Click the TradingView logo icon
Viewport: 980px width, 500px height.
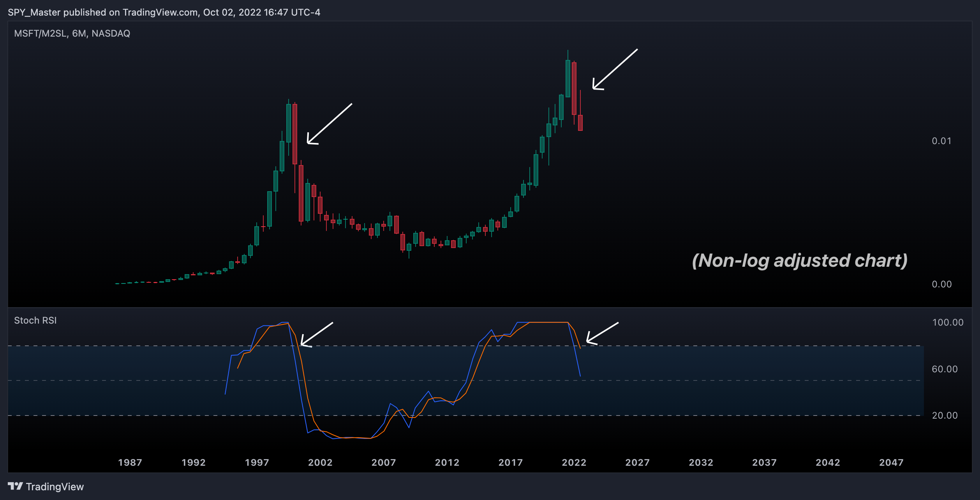point(16,486)
